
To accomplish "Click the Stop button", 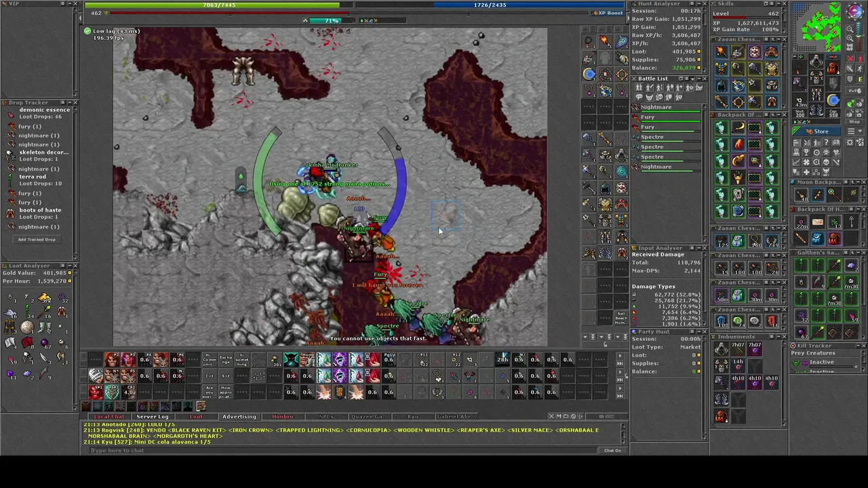I will (854, 122).
